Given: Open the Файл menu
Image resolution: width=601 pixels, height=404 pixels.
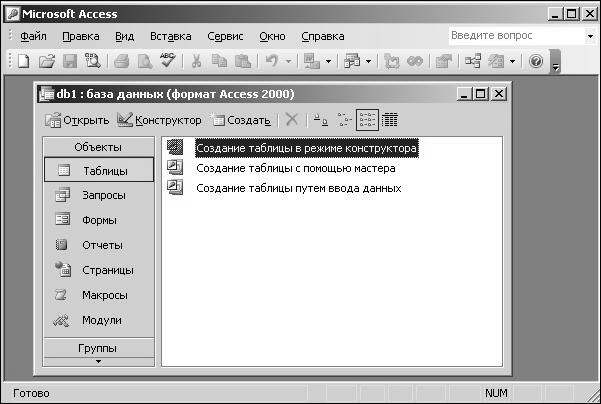Looking at the screenshot, I should pyautogui.click(x=33, y=36).
